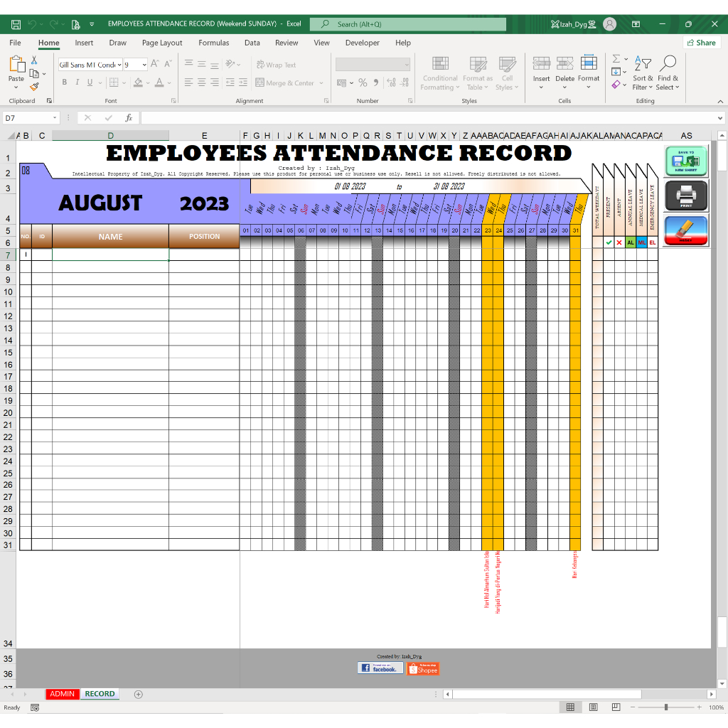Open the Formulas ribbon tab

tap(214, 43)
